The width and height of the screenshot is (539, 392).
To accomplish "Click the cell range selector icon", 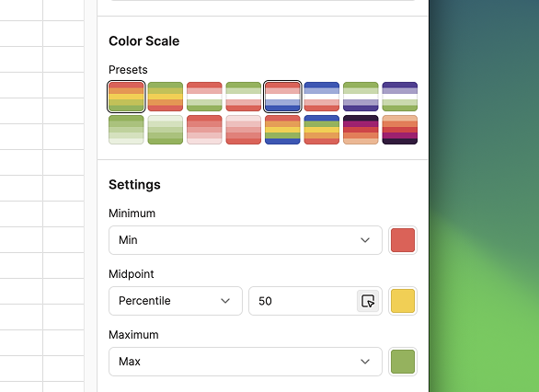I will coord(368,301).
